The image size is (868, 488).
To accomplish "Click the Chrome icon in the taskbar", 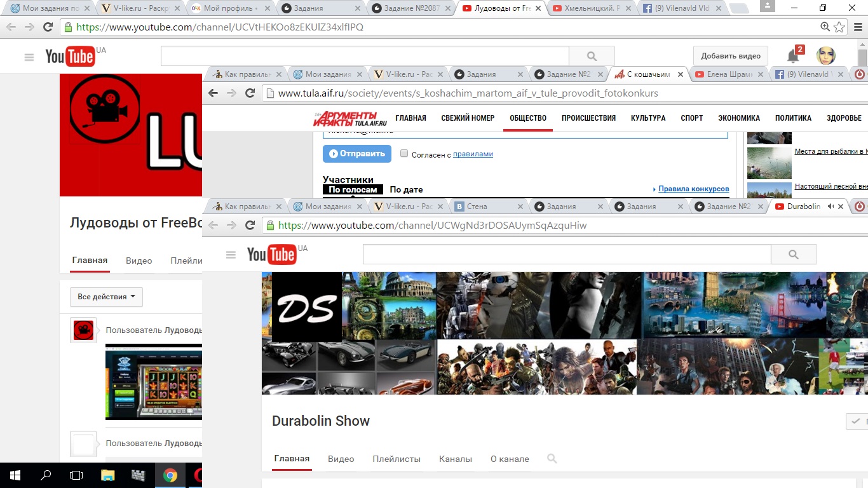I will point(170,475).
